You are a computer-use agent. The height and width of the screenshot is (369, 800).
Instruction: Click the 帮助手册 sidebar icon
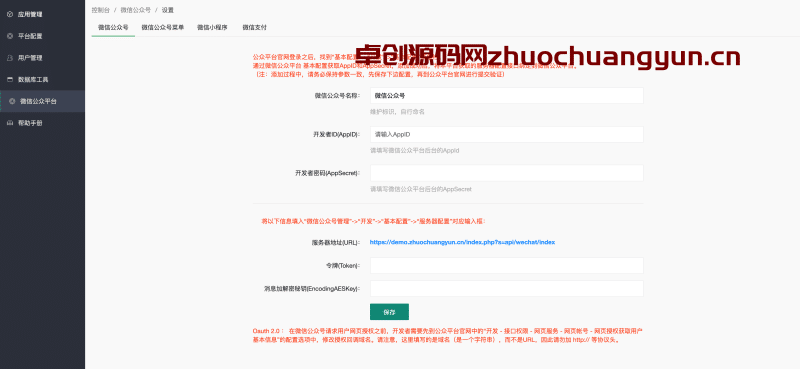(x=10, y=123)
